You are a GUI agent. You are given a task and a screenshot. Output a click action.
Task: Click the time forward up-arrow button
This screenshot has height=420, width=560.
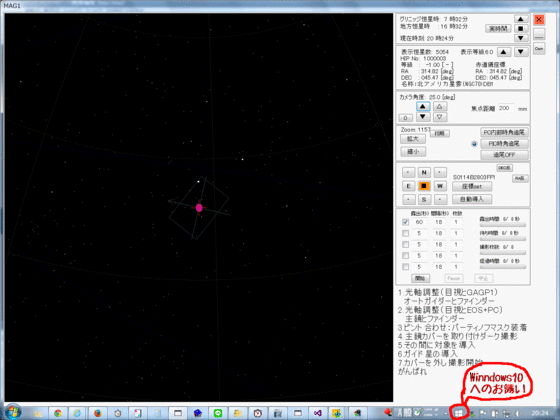[x=521, y=19]
